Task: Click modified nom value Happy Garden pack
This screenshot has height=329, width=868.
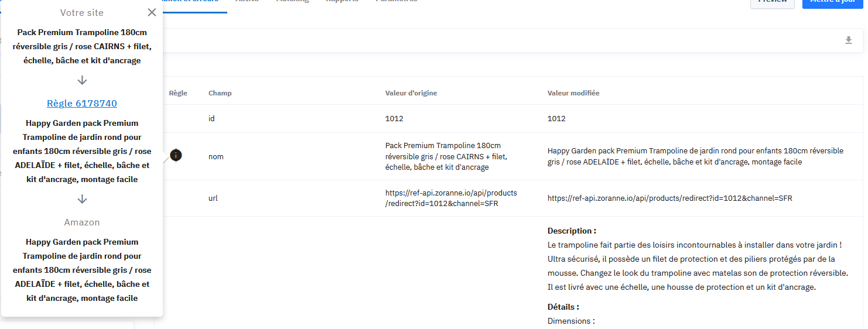Action: [696, 156]
